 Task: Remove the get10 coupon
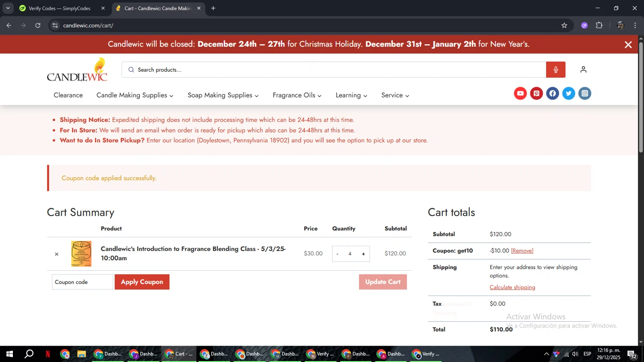[522, 251]
